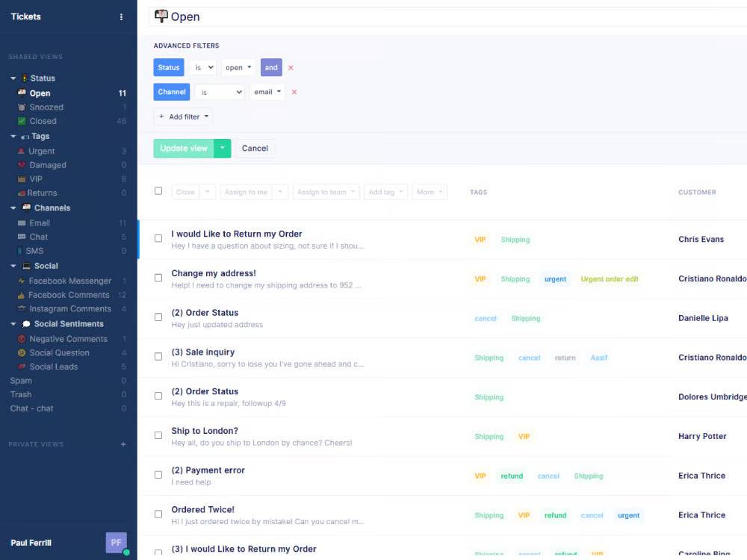Open the 'Chat - chat' view
Viewport: 747px width, 560px height.
point(31,408)
